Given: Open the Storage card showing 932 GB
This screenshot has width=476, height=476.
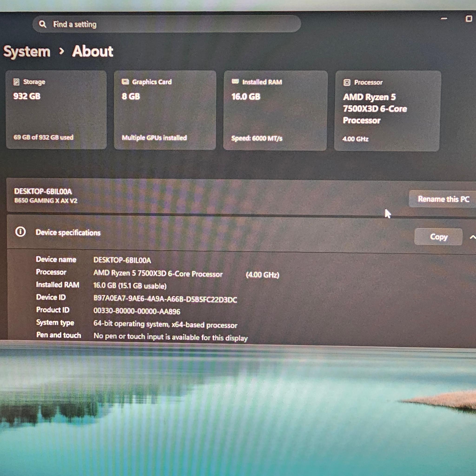Looking at the screenshot, I should [56, 110].
